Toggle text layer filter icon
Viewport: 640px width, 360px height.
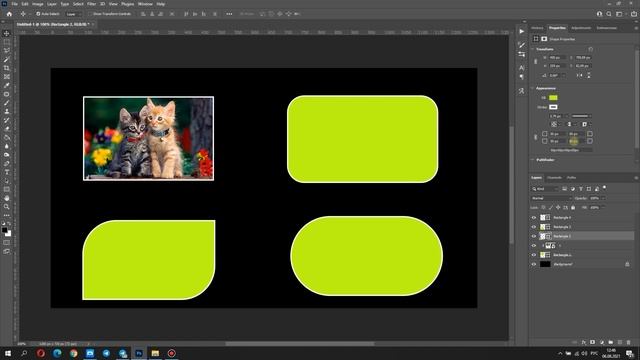(x=581, y=189)
